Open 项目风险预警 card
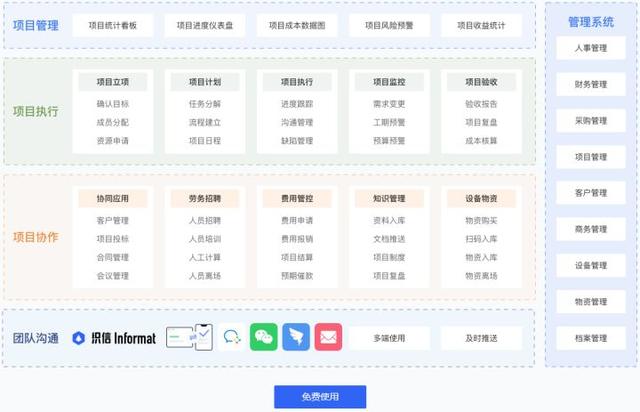 tap(389, 25)
